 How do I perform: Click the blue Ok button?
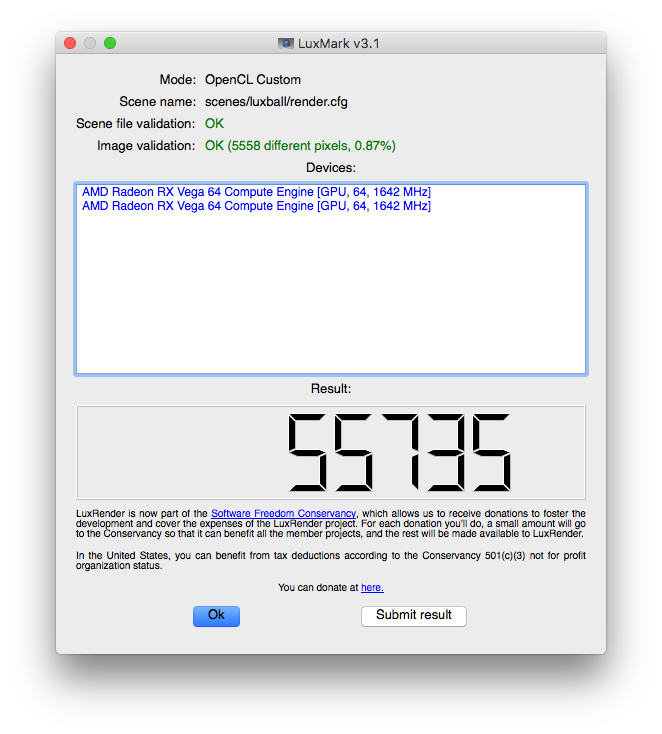(x=216, y=616)
